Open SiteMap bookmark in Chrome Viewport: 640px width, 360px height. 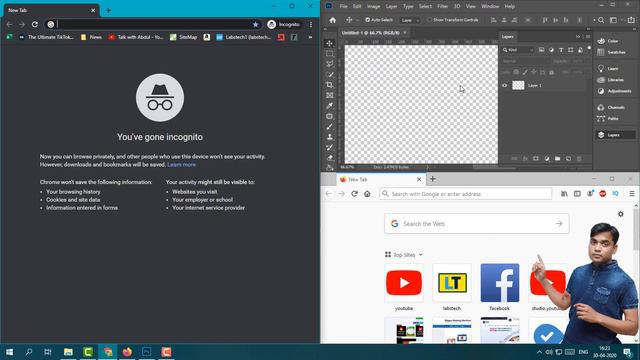[x=183, y=37]
